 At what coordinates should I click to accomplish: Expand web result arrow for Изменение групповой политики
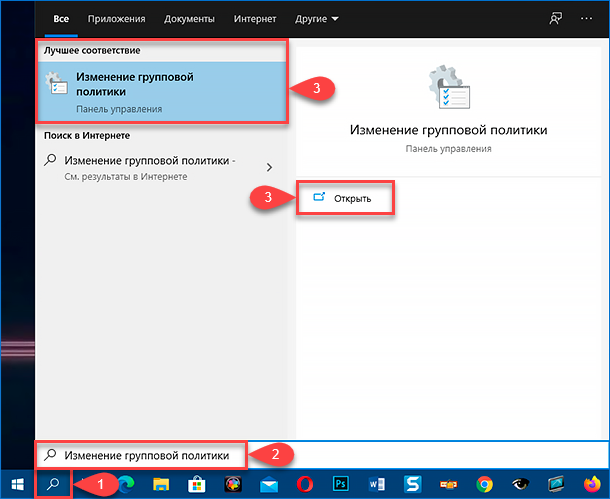269,168
